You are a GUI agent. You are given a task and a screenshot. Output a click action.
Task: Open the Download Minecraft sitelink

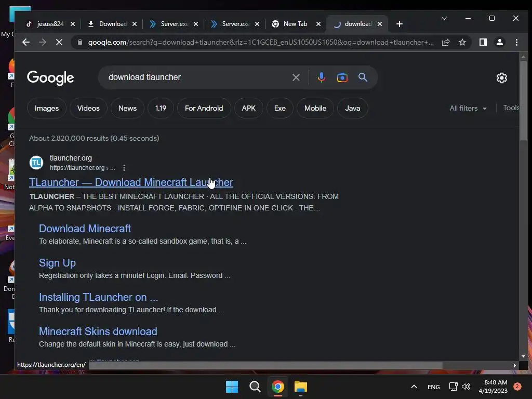click(85, 229)
